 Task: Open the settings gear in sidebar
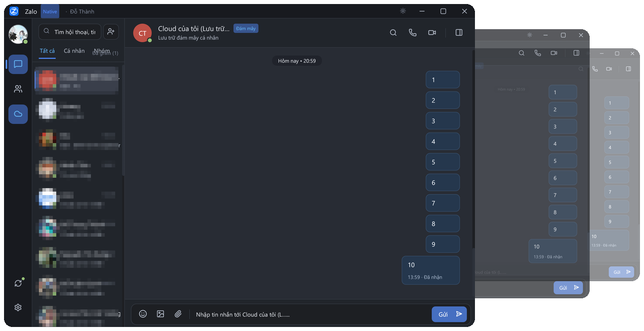pyautogui.click(x=18, y=307)
